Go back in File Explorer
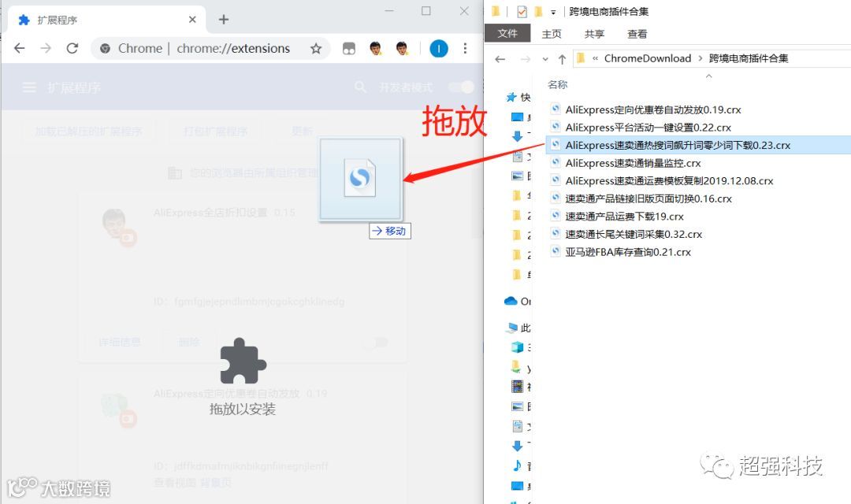851x504 pixels. coord(500,59)
